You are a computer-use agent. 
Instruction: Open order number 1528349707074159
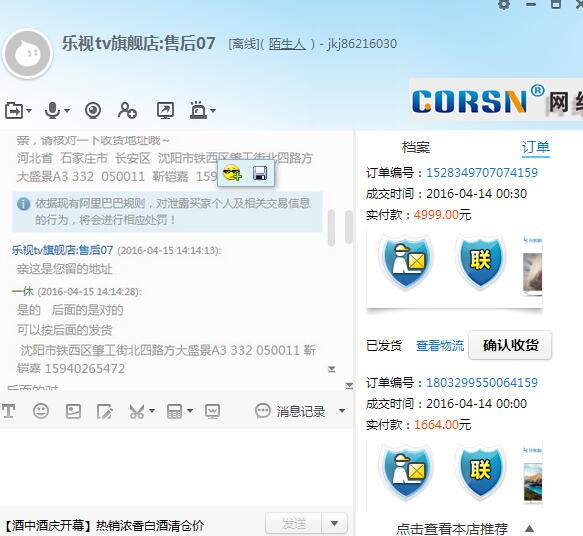[x=482, y=172]
